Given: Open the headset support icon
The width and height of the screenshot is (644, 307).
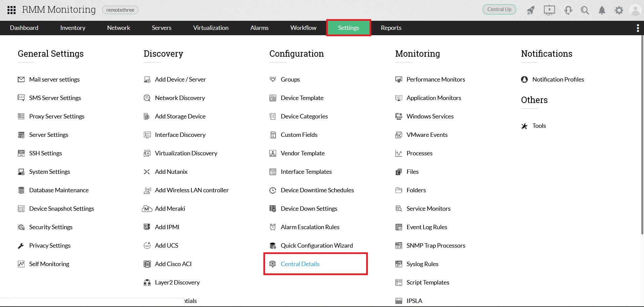Looking at the screenshot, I should [568, 10].
